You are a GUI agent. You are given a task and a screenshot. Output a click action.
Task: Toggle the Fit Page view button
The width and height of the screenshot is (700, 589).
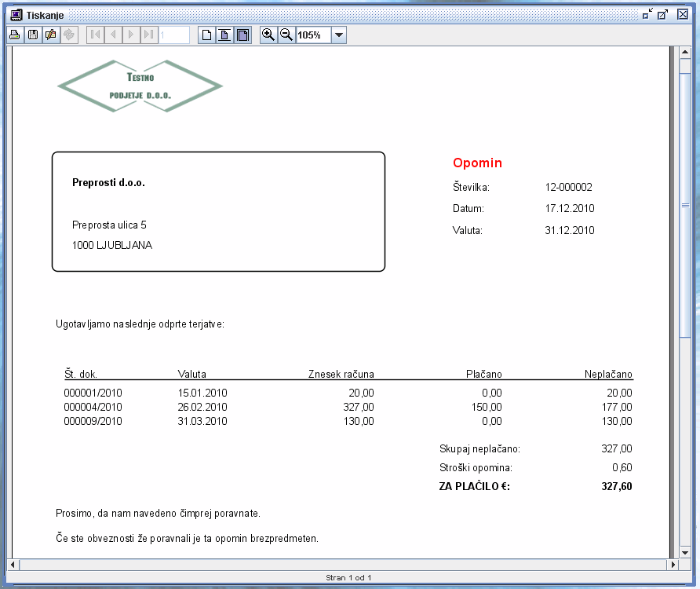point(224,35)
